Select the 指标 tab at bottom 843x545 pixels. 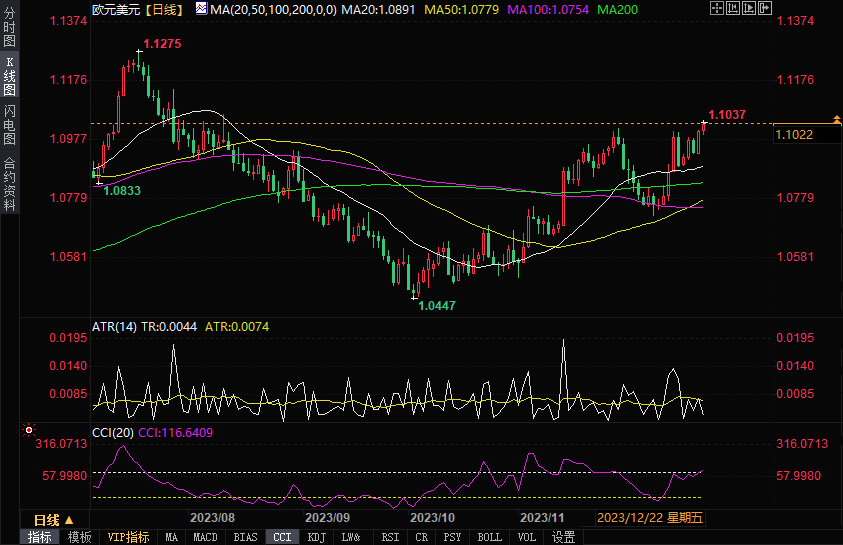40,537
